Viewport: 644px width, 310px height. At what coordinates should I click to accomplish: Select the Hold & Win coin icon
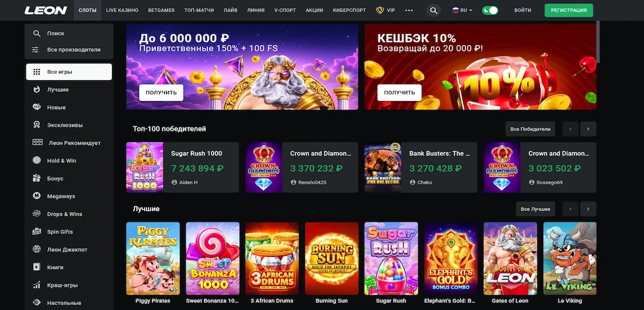[37, 160]
